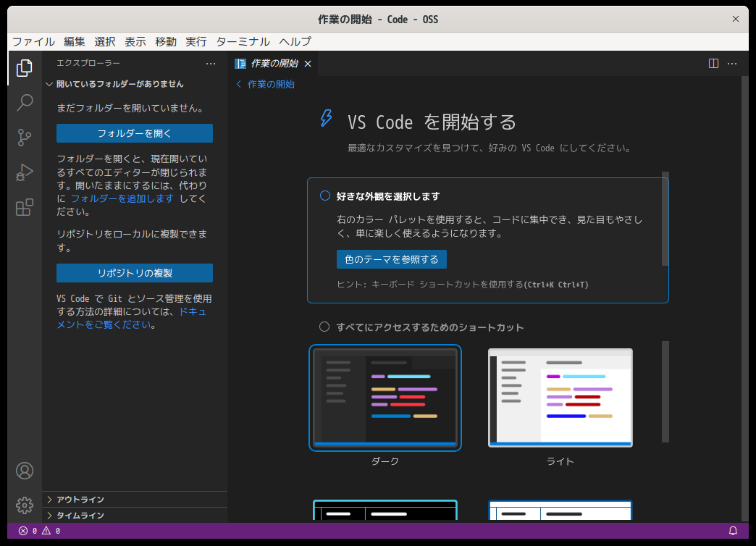
Task: Click the 作業の開始 tab file icon
Action: [x=240, y=64]
